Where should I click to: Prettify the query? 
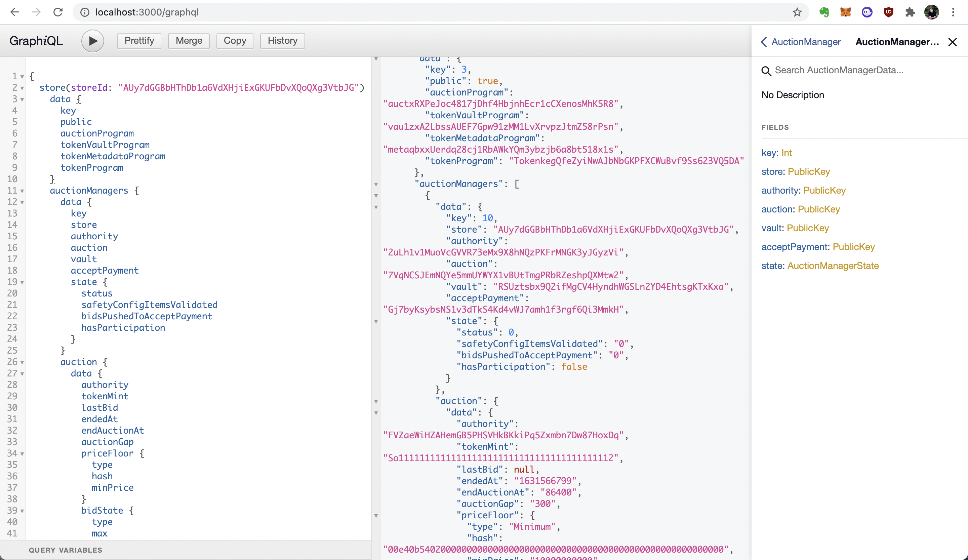coord(139,41)
